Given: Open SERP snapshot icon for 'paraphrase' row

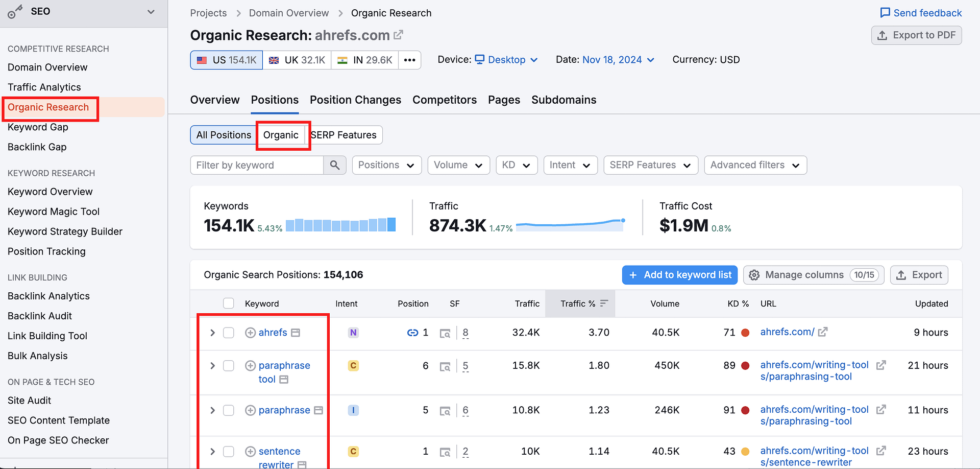Looking at the screenshot, I should [445, 411].
